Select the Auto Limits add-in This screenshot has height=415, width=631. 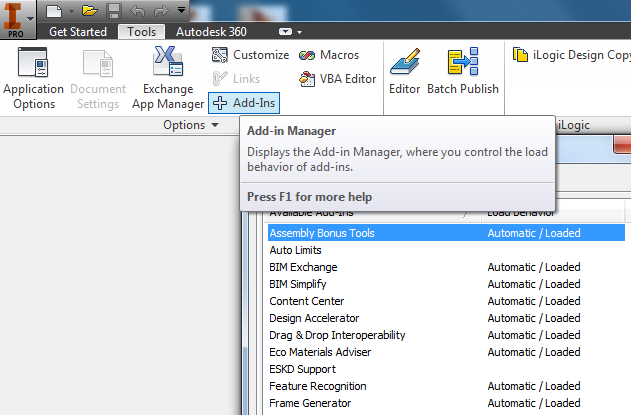(x=295, y=250)
